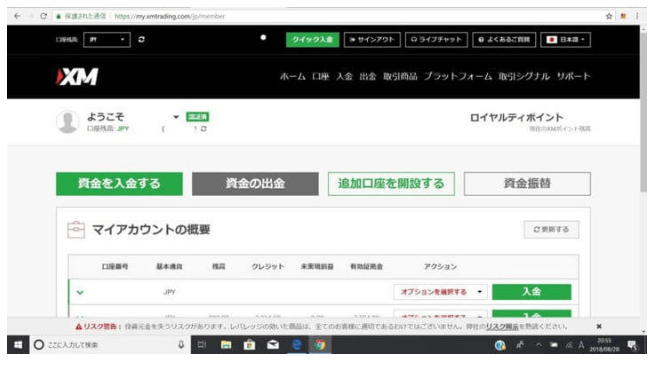Click the page vertical scrollbar

644,113
